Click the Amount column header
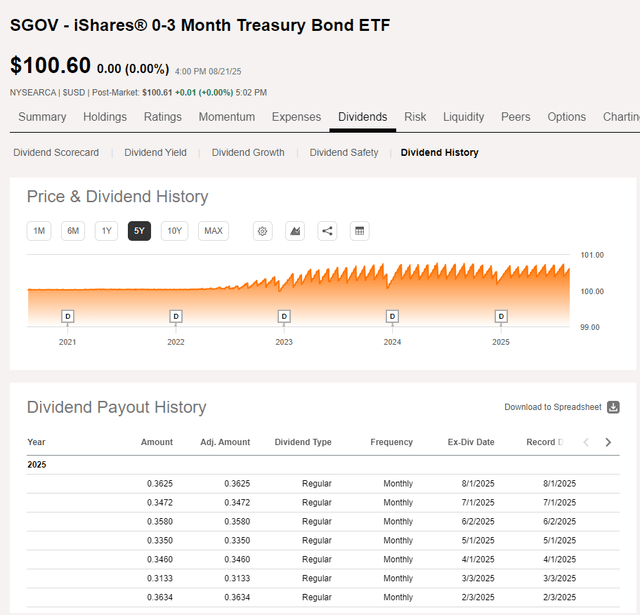Viewport: 640px width, 615px height. point(157,442)
